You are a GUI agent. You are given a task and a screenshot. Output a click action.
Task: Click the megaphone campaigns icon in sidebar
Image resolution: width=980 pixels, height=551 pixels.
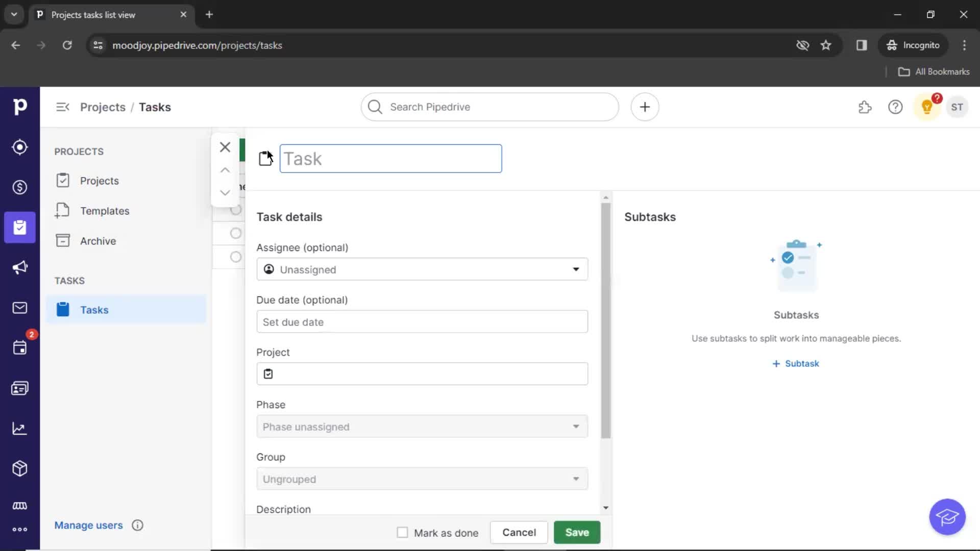click(x=19, y=267)
